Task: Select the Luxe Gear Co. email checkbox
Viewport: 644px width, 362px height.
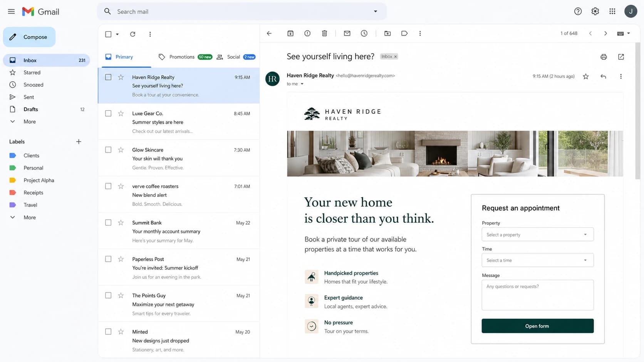Action: pos(108,113)
